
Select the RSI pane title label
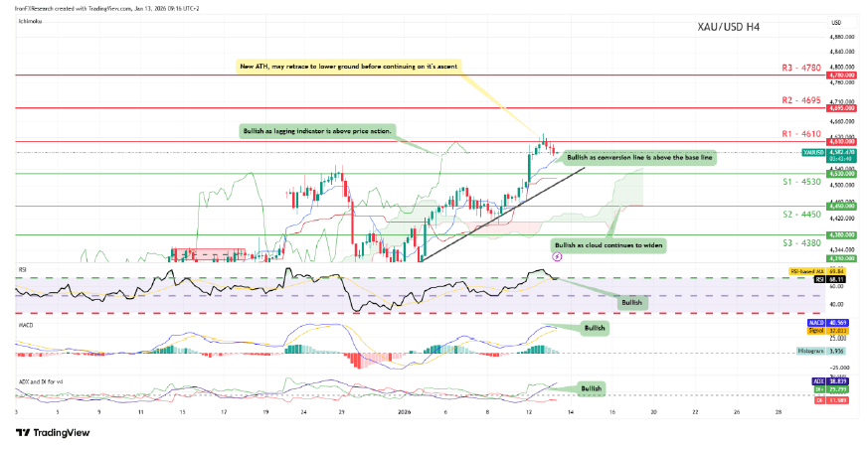pos(22,270)
